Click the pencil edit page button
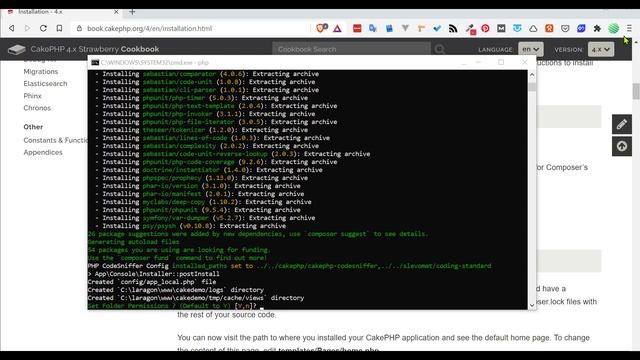 622,124
